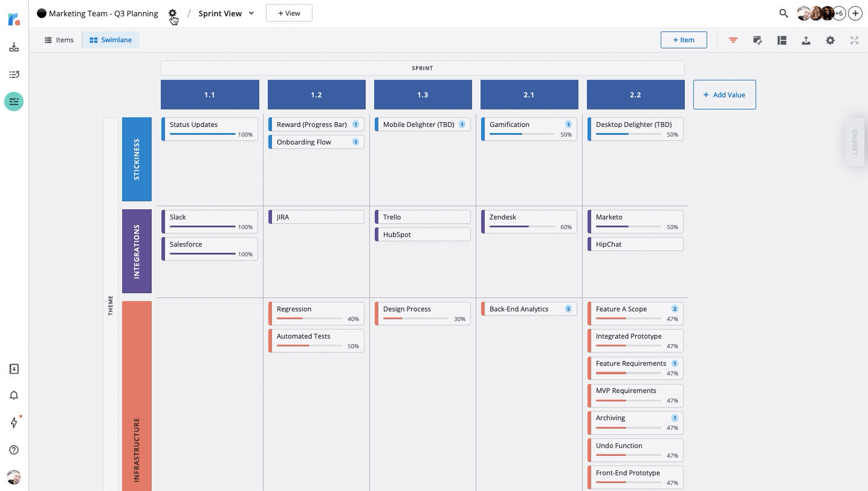
Task: Open the Trello card
Action: (423, 217)
